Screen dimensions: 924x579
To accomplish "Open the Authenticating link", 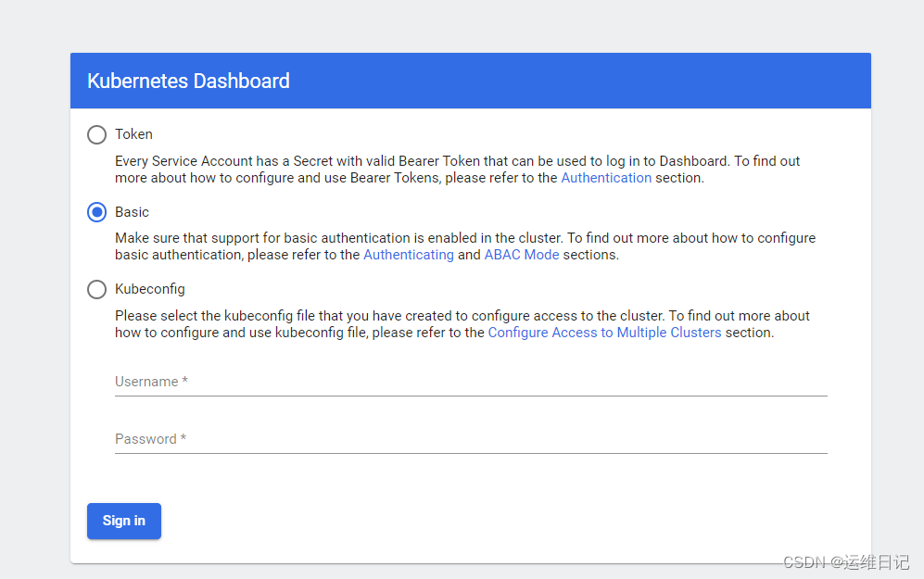I will click(x=409, y=255).
